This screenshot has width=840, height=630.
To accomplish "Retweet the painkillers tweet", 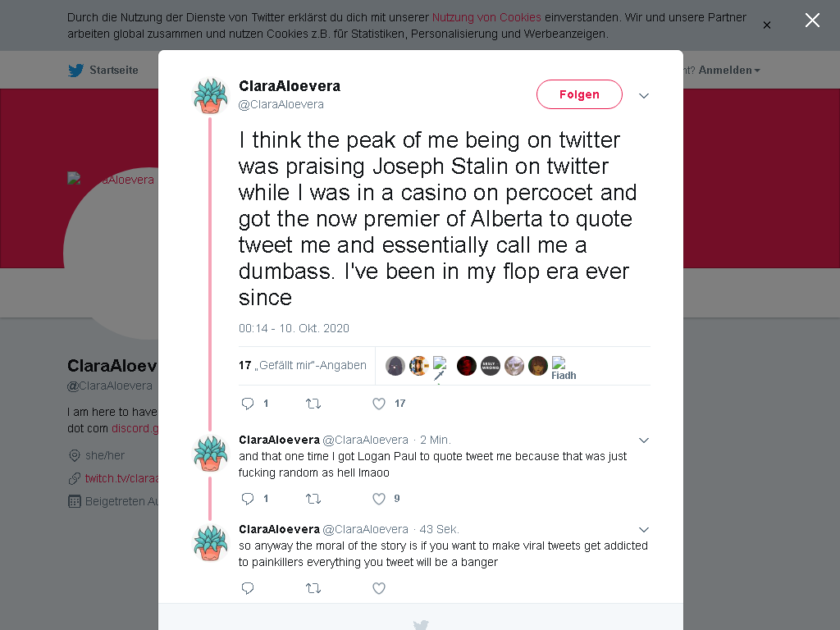I will 313,588.
